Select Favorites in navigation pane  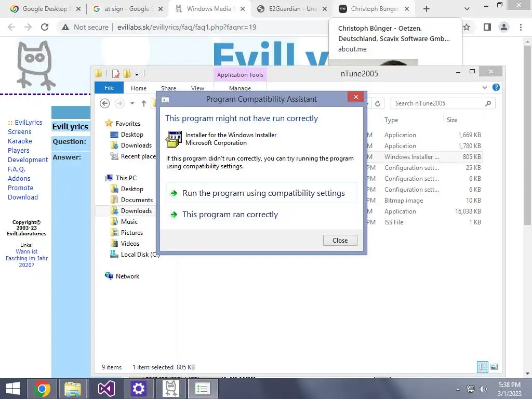click(x=123, y=124)
